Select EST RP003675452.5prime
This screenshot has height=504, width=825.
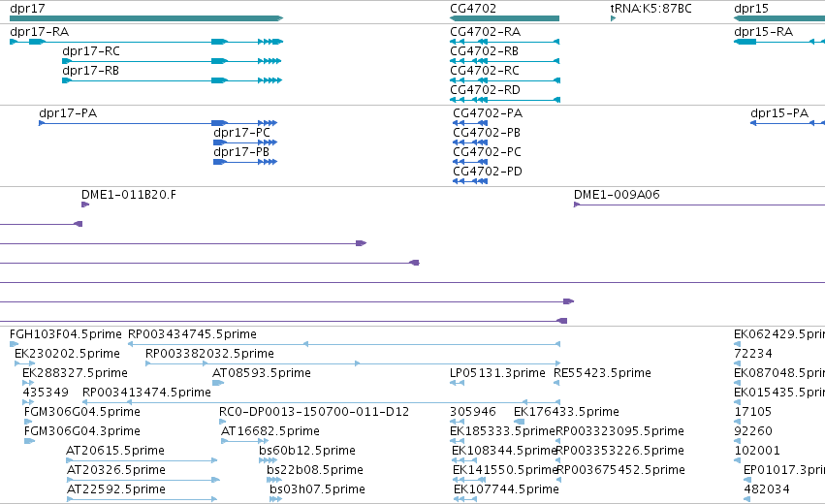558,480
